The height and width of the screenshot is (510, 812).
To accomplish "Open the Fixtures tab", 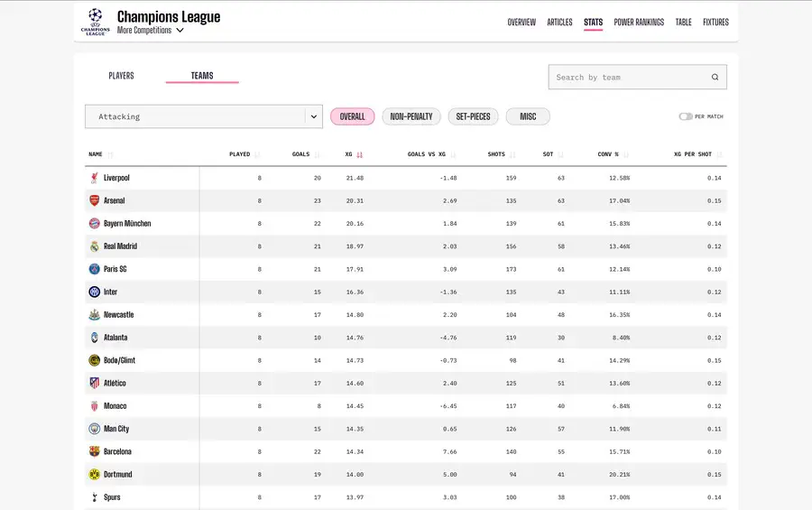I will coord(715,23).
